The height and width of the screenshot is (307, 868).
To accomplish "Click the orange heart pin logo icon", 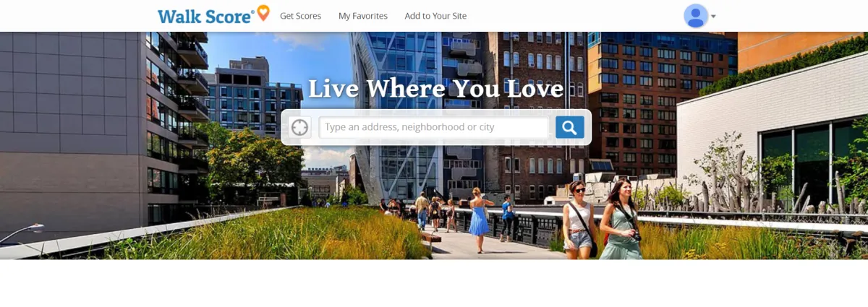I will (263, 13).
